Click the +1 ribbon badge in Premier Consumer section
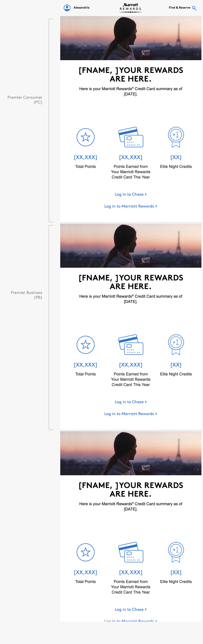 pos(176,137)
